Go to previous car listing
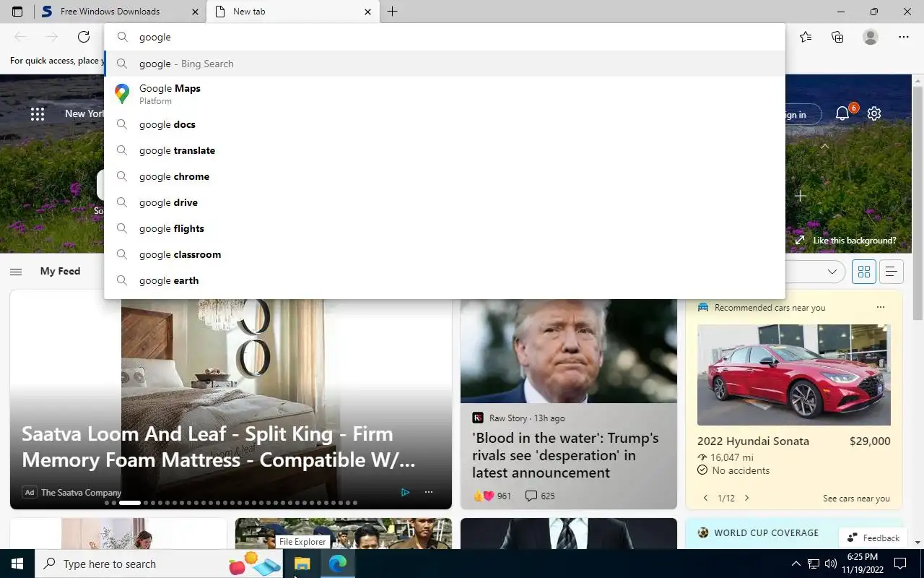Screen dimensions: 924x578 pyautogui.click(x=706, y=499)
